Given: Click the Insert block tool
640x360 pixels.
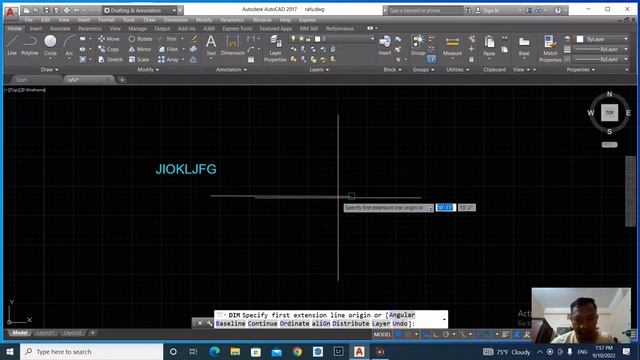Looking at the screenshot, I should coord(384,45).
